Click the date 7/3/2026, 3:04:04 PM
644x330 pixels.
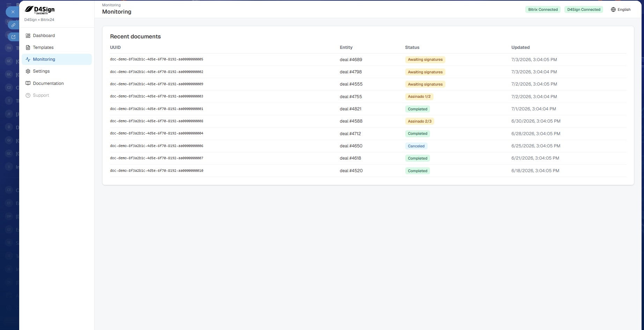coord(534,72)
